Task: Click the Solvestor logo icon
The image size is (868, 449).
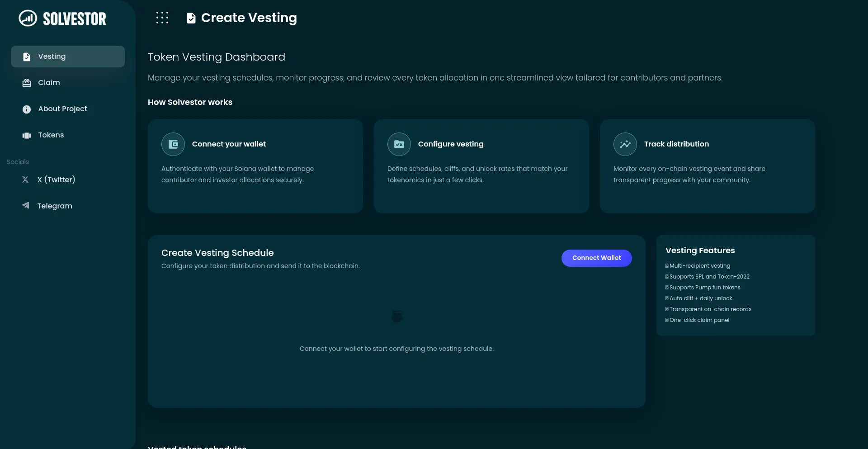Action: [x=28, y=19]
